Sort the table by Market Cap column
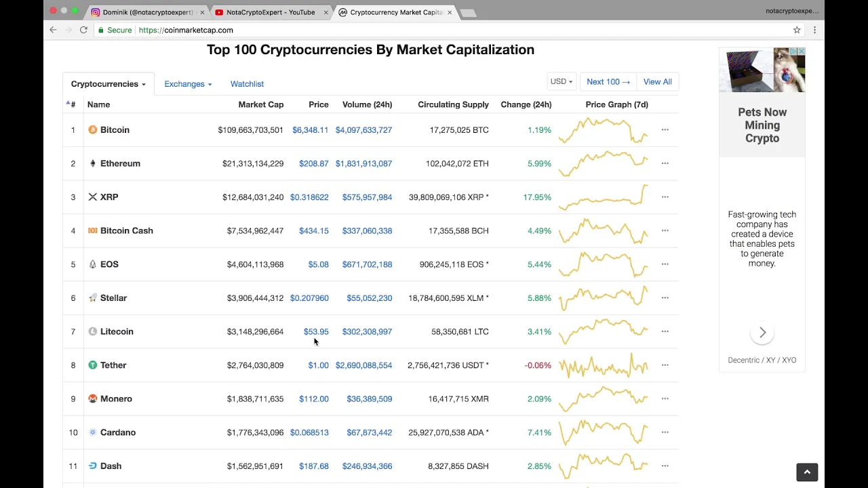The width and height of the screenshot is (868, 488). coord(261,104)
